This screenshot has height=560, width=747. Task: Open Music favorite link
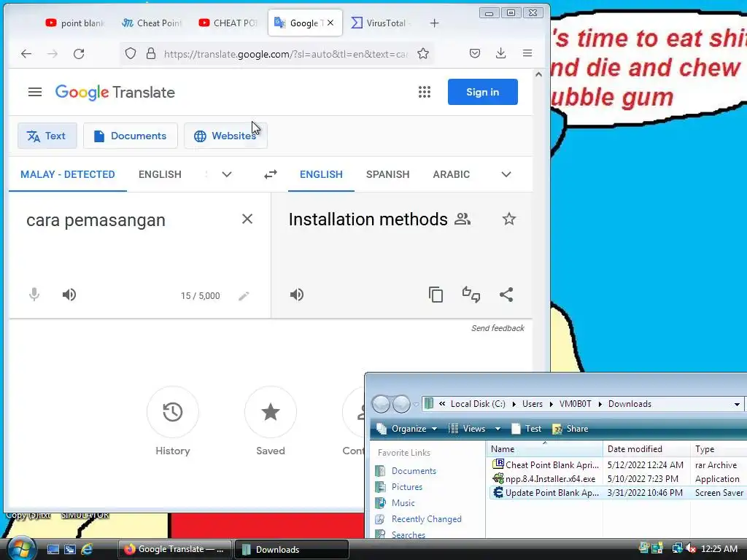coord(403,503)
